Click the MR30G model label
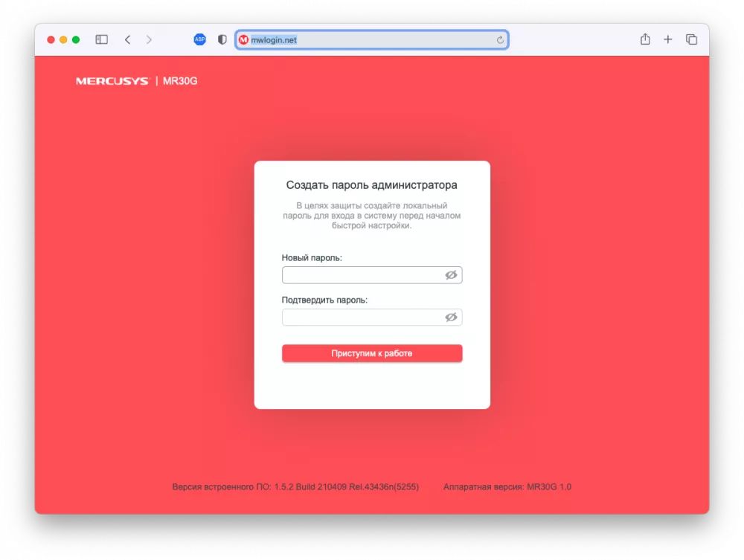The image size is (744, 560). [180, 81]
